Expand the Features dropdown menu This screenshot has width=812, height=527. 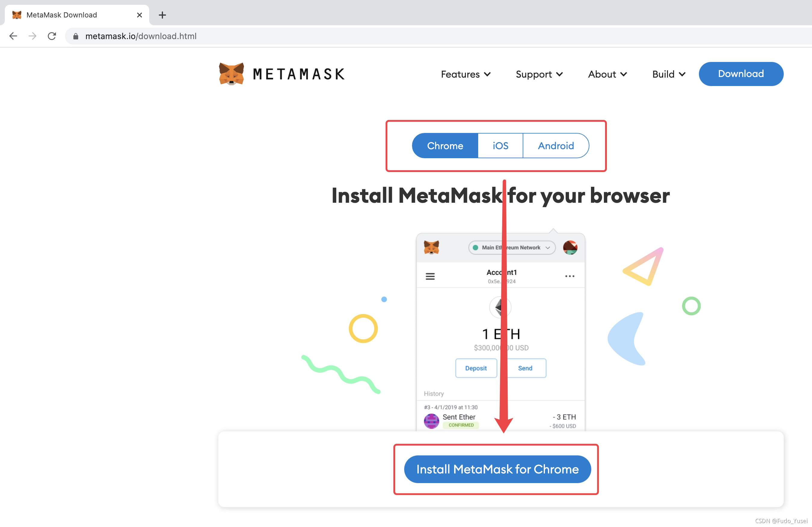[x=465, y=73]
